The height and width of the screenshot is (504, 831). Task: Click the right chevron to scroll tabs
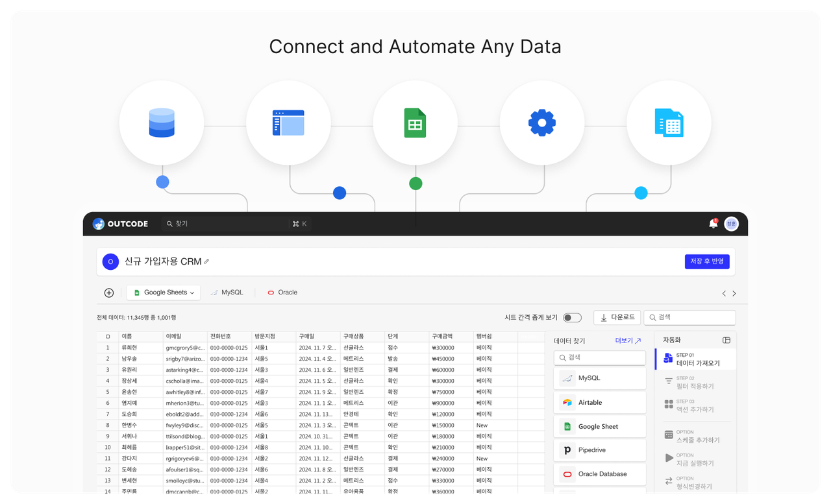pyautogui.click(x=734, y=293)
